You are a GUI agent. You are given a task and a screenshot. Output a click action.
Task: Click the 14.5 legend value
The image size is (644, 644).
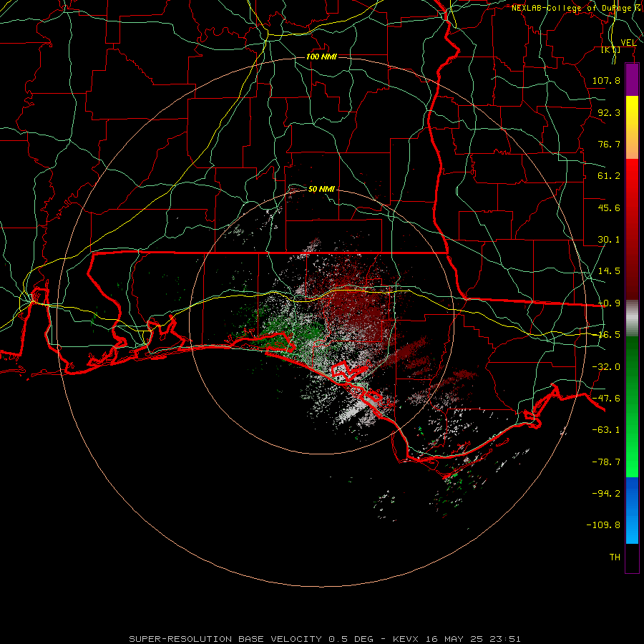(609, 271)
